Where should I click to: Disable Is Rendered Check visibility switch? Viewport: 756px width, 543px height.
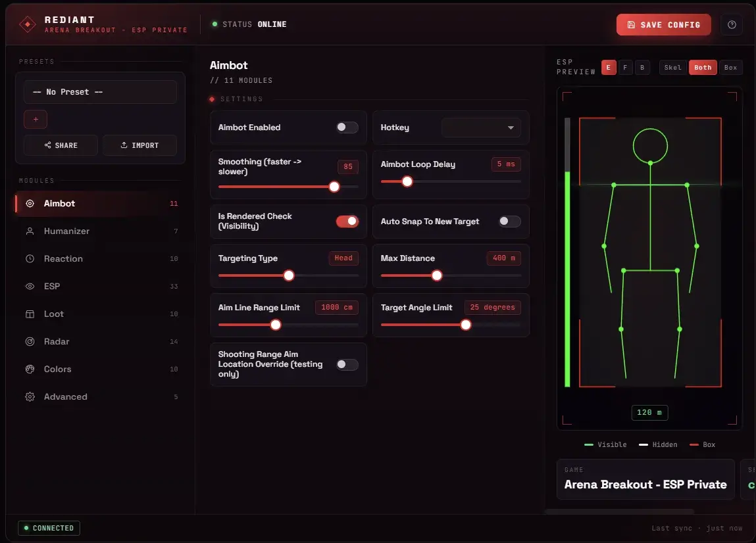(347, 221)
